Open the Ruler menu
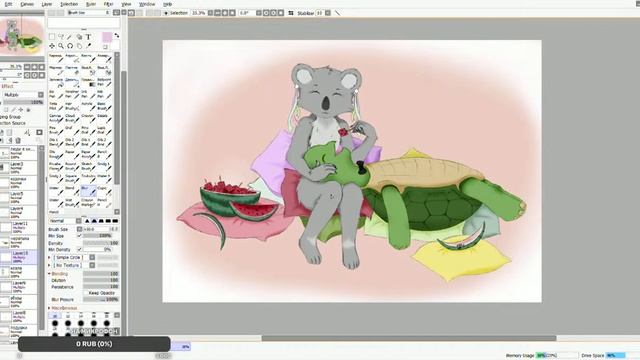The height and width of the screenshot is (360, 640). [91, 4]
